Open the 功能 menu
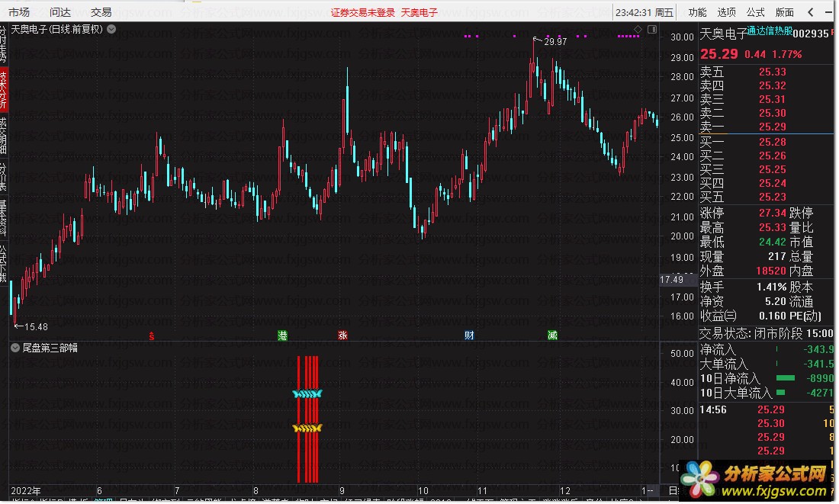This screenshot has width=839, height=504. tap(697, 11)
